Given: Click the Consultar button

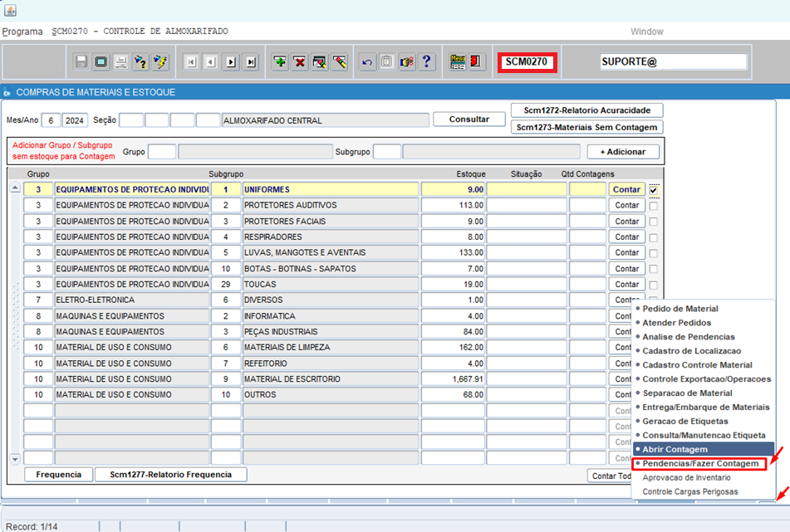Looking at the screenshot, I should (x=469, y=120).
